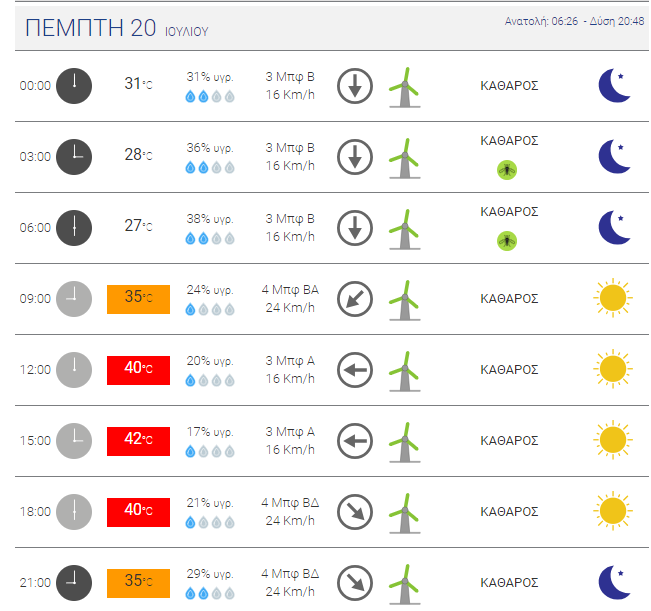Click the clock icon for 00:00
651x611 pixels.
click(x=74, y=86)
